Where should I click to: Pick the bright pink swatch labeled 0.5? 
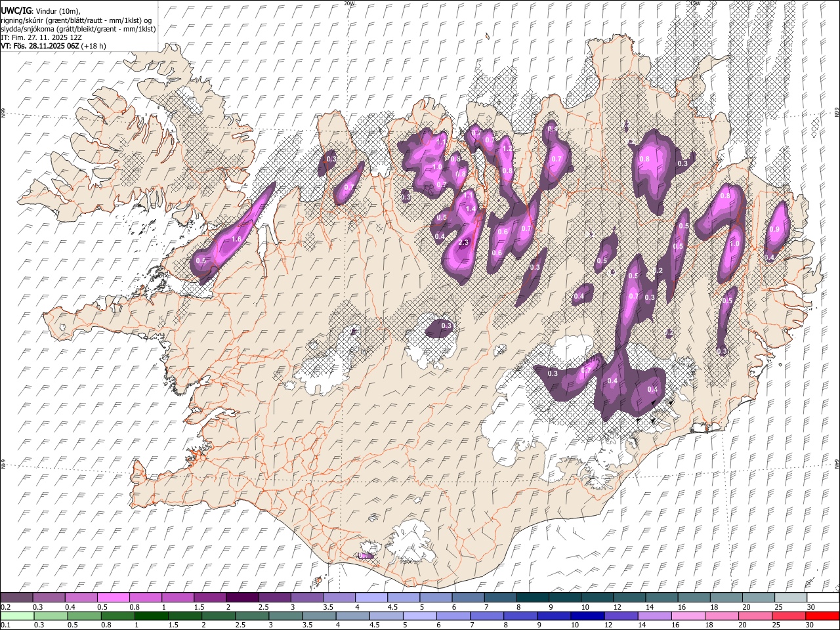tap(113, 597)
